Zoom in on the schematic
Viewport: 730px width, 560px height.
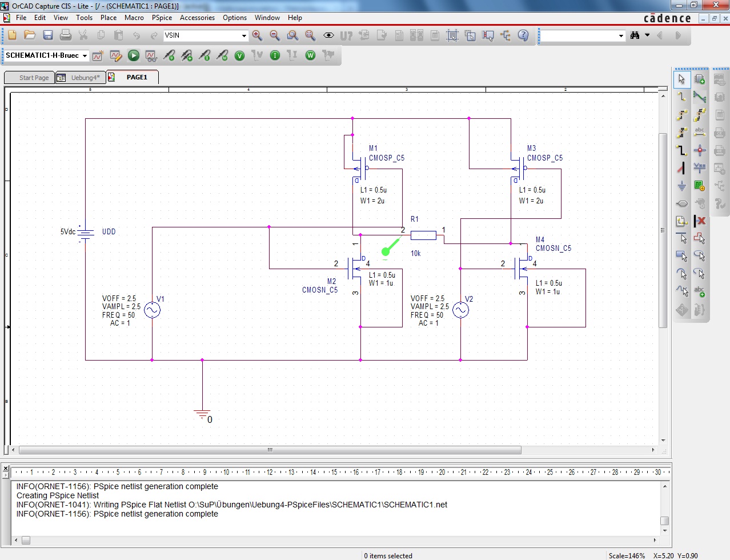coord(257,35)
